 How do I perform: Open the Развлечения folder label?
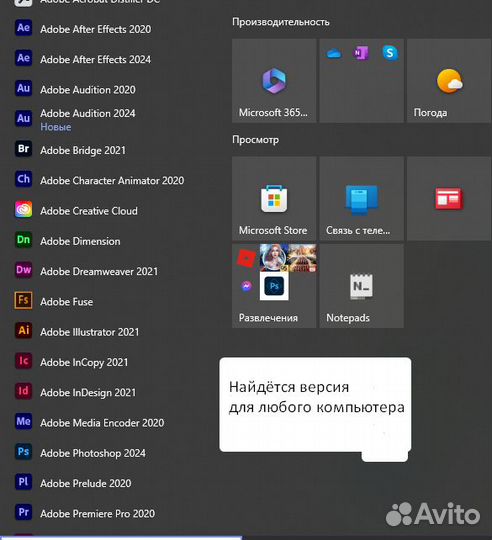pos(268,318)
